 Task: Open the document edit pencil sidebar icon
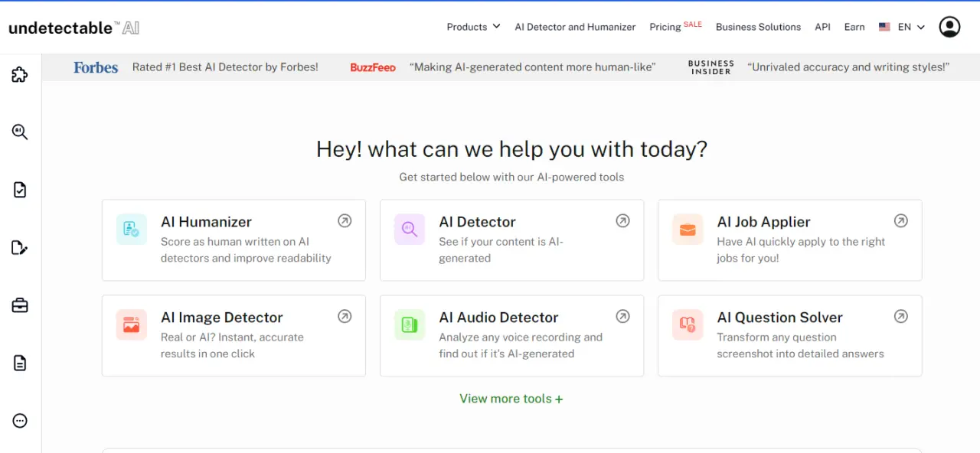click(20, 247)
